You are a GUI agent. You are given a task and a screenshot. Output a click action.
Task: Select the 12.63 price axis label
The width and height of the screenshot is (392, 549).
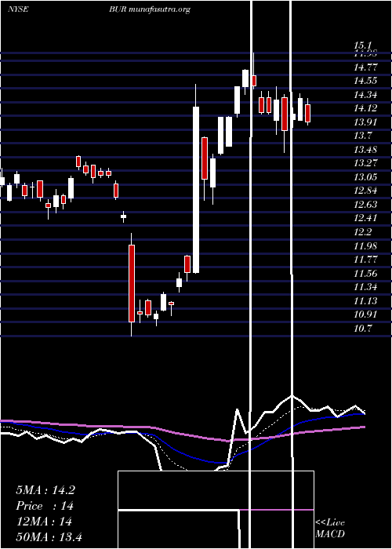pyautogui.click(x=365, y=204)
